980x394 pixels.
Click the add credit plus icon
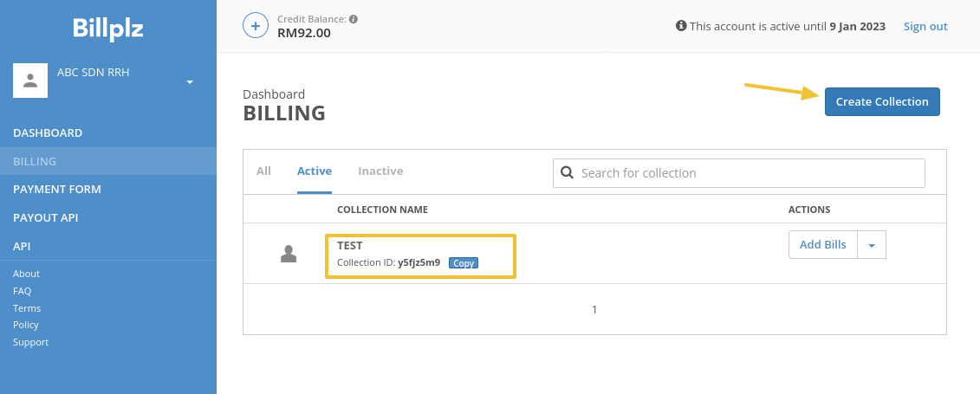pyautogui.click(x=255, y=26)
